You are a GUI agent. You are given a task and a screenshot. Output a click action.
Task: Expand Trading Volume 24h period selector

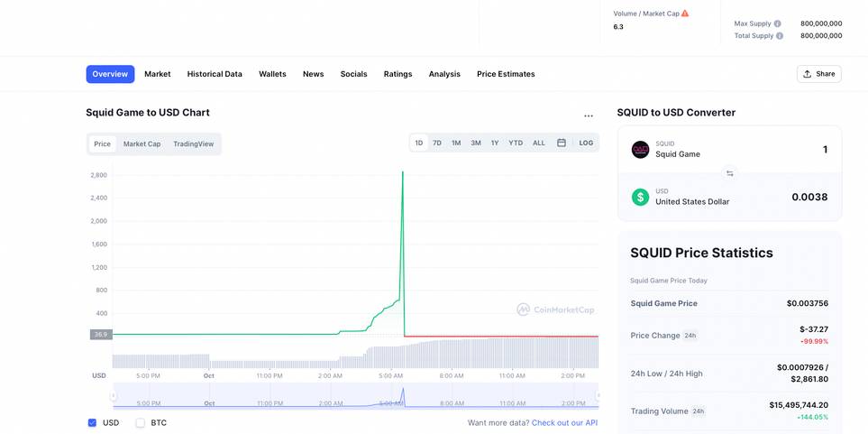pyautogui.click(x=698, y=411)
